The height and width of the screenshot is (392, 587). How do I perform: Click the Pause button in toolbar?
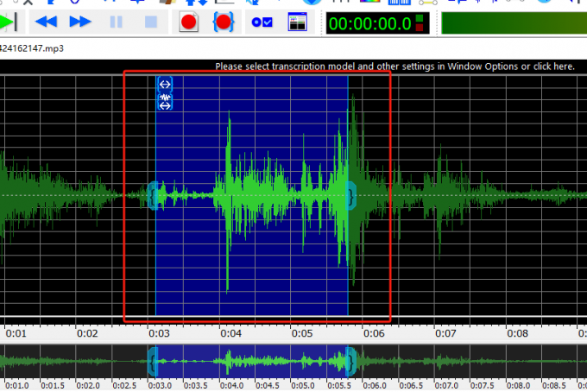coord(116,22)
